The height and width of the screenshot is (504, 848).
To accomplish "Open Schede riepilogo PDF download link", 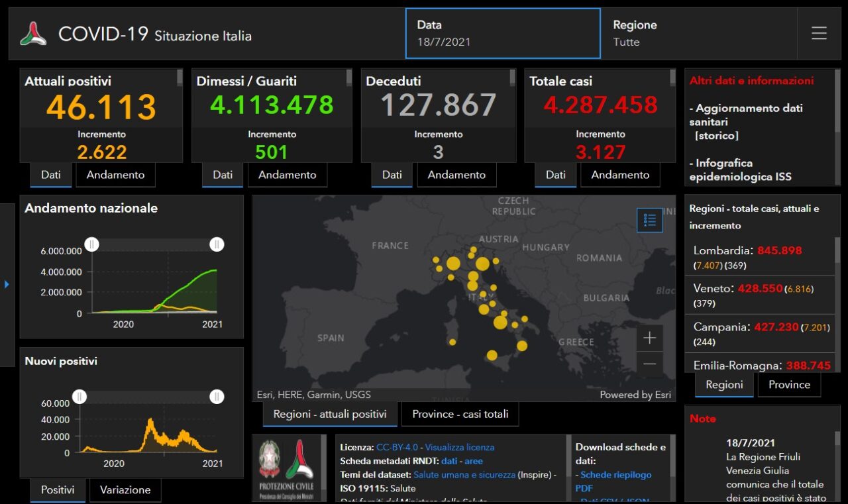I will (x=615, y=475).
